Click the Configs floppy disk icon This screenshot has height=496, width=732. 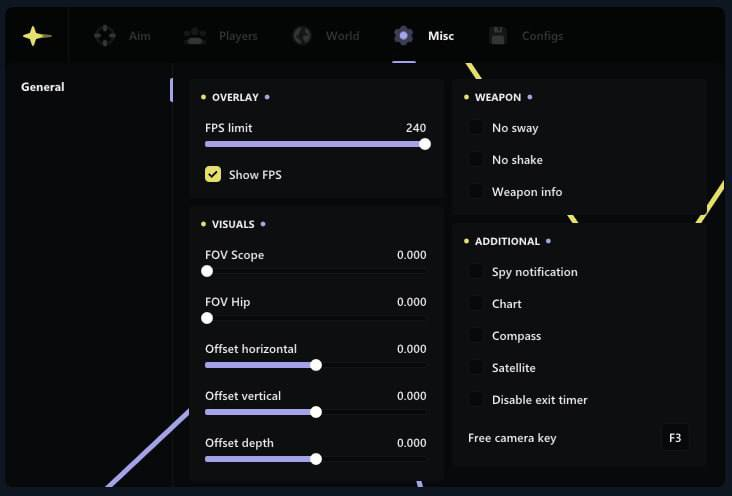pyautogui.click(x=498, y=36)
